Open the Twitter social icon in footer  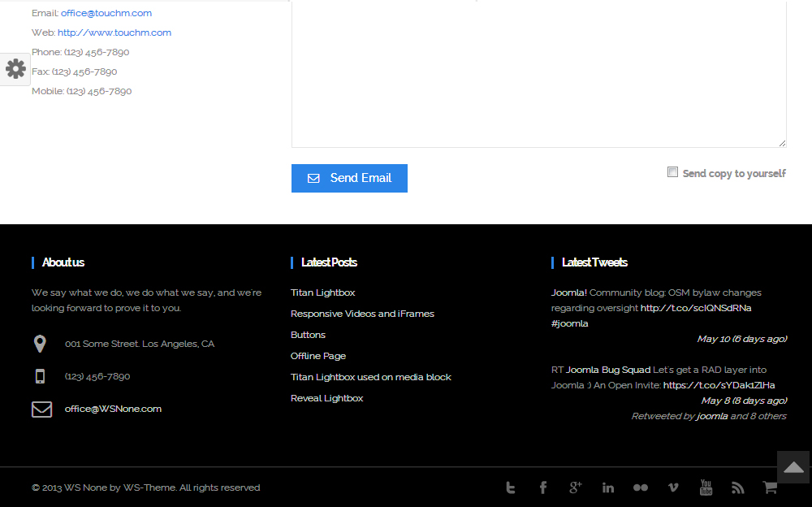pos(510,487)
